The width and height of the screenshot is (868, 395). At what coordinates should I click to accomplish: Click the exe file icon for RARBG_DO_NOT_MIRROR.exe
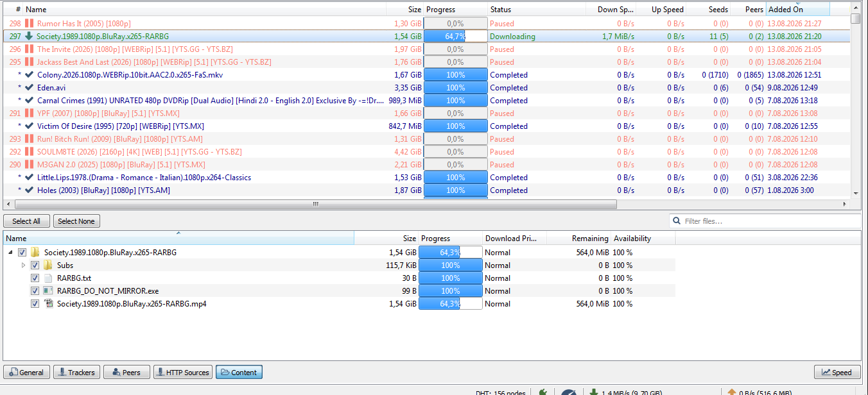[48, 290]
